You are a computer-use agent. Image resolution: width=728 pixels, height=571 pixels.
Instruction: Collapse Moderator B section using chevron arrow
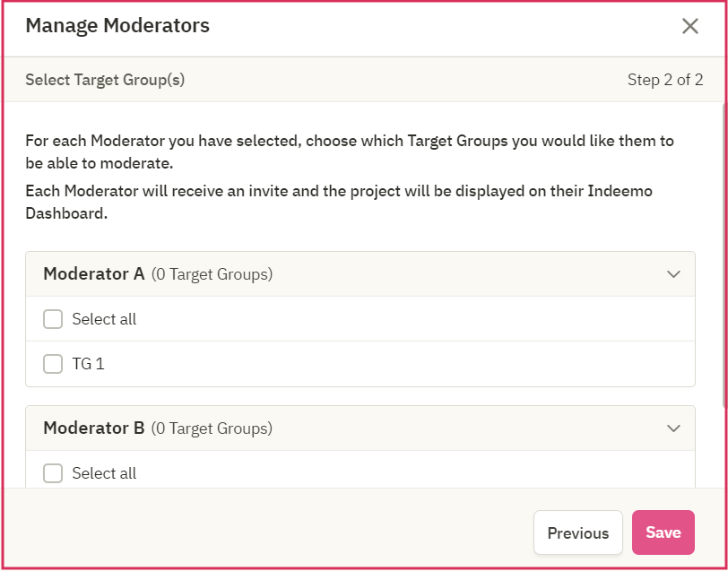(673, 428)
